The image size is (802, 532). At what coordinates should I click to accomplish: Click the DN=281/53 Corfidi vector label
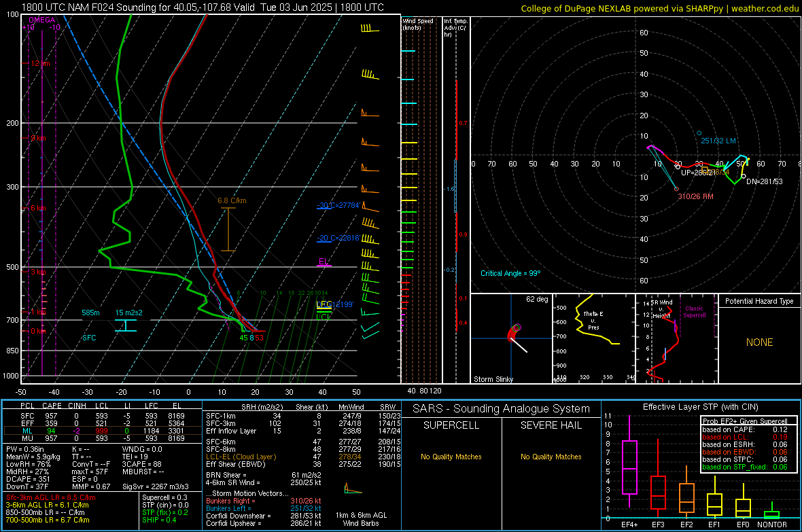[764, 181]
